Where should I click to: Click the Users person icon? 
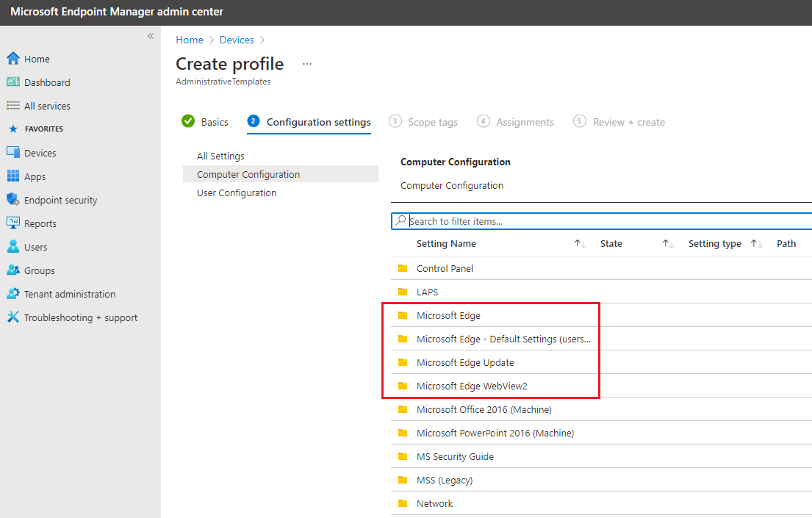click(x=13, y=247)
